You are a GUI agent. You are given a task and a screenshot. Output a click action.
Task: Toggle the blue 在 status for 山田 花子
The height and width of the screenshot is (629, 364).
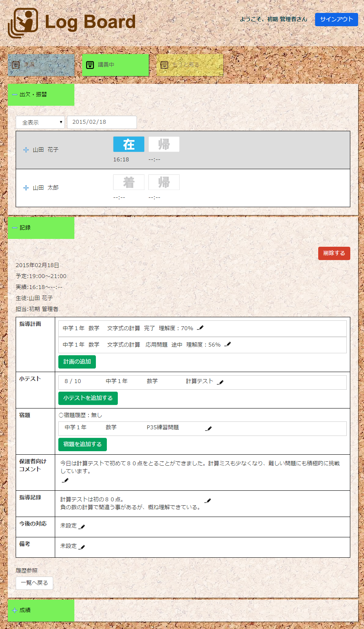click(128, 144)
